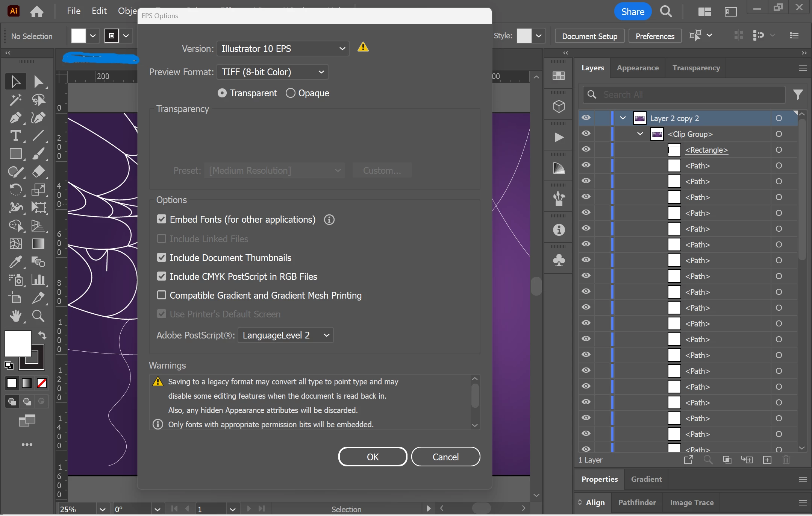Select the Pen tool

15,118
